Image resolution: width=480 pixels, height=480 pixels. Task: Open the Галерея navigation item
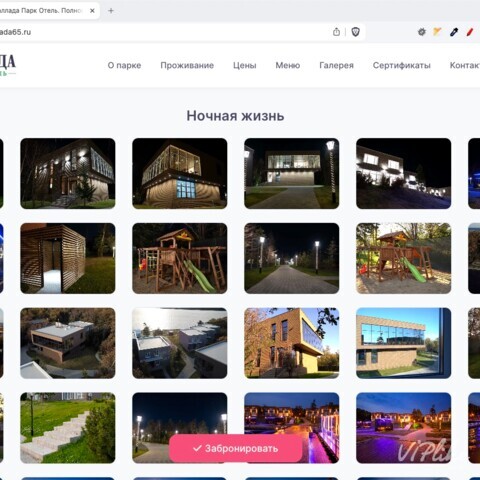click(x=336, y=65)
